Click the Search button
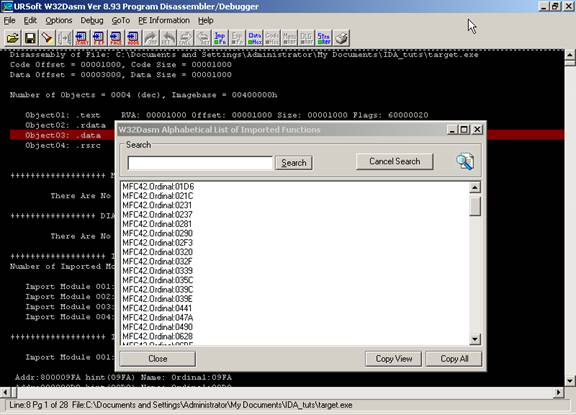The image size is (576, 415). (x=294, y=163)
